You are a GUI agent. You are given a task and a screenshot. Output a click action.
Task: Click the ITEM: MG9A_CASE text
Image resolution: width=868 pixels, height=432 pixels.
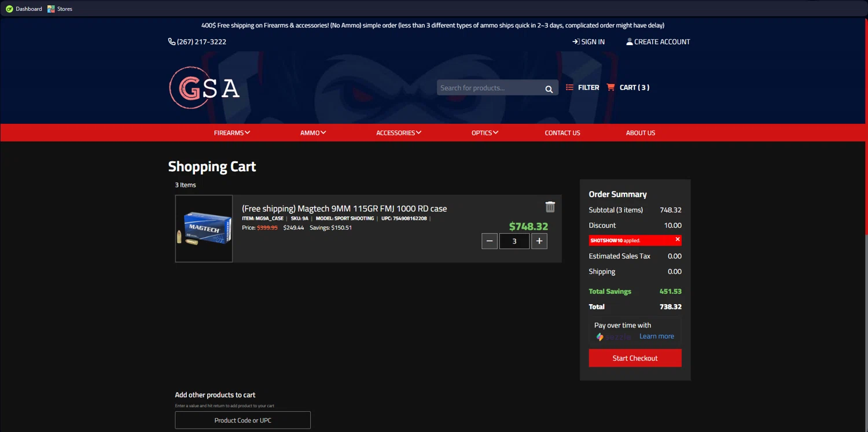pos(263,219)
